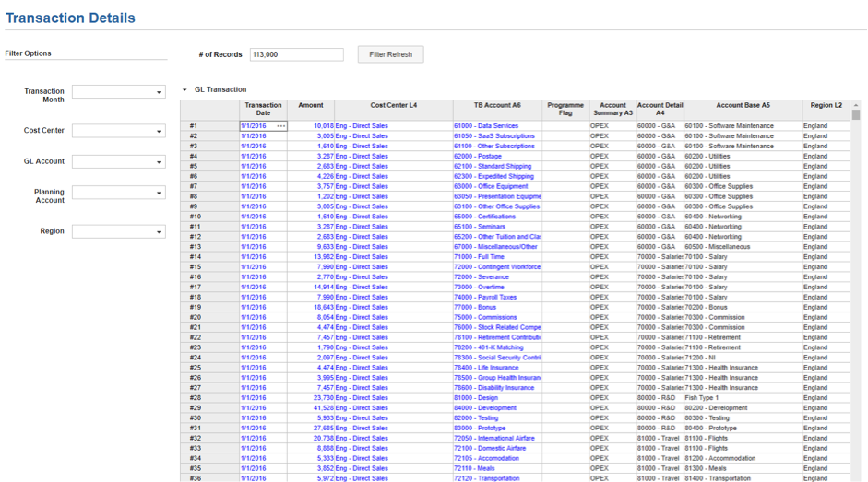The image size is (868, 482).
Task: Click the Programme Flag column header
Action: 565,109
